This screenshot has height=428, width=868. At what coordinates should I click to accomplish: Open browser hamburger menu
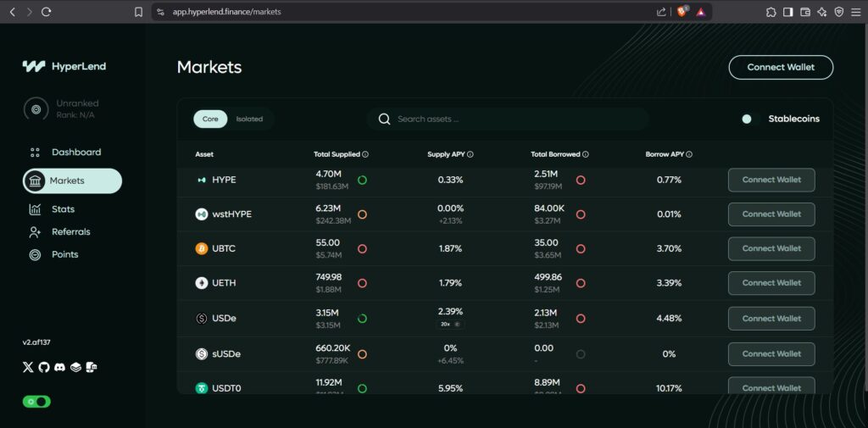(x=856, y=12)
